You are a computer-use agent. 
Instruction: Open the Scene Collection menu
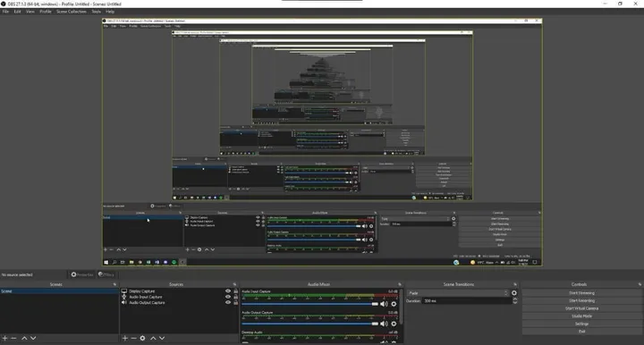(72, 12)
